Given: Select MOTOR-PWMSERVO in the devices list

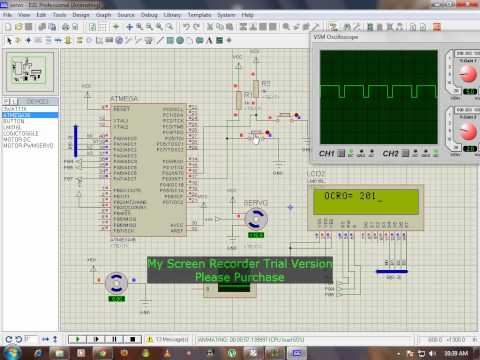Looking at the screenshot, I should tap(28, 146).
